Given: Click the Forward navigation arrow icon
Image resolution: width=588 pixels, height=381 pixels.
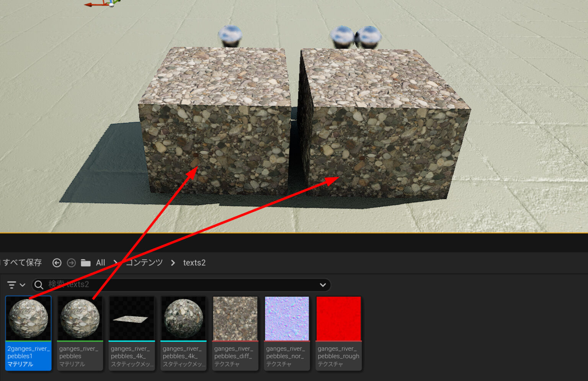Looking at the screenshot, I should pos(71,263).
